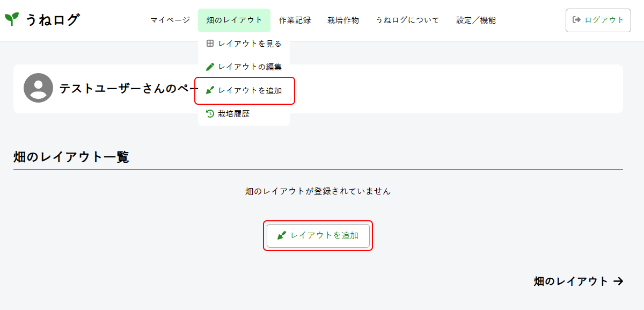Image resolution: width=644 pixels, height=310 pixels.
Task: Click the 畑のレイアウトが登録されていません message
Action: click(318, 191)
